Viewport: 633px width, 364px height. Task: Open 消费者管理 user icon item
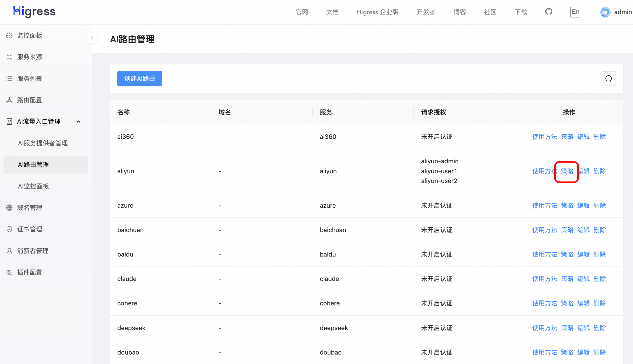click(x=9, y=251)
